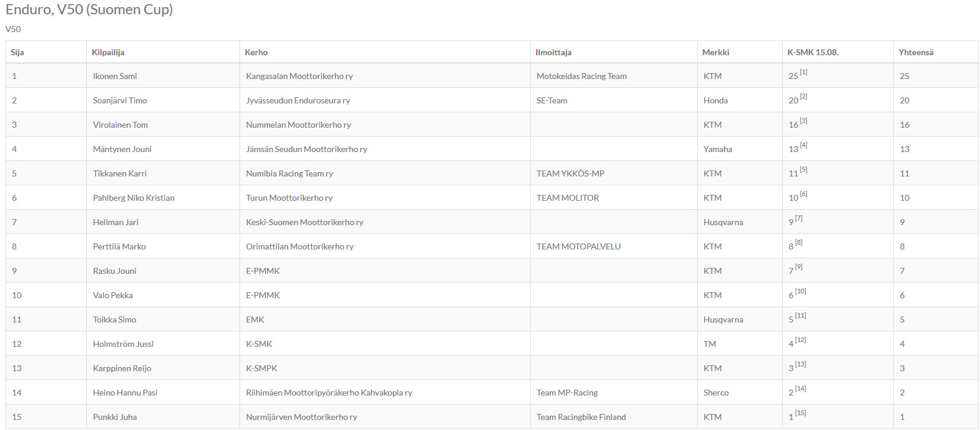The image size is (980, 430).
Task: Click the 20 points result with [2]
Action: (x=798, y=99)
